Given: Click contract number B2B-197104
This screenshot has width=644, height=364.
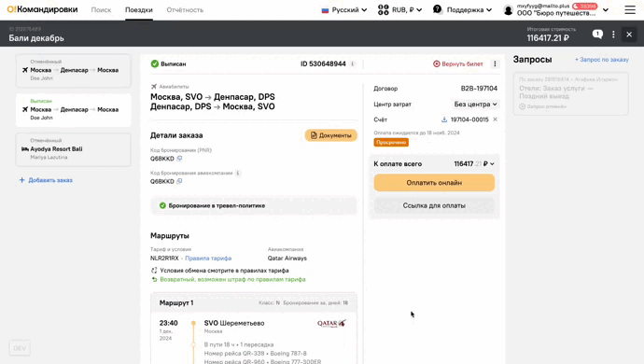Looking at the screenshot, I should click(x=479, y=89).
